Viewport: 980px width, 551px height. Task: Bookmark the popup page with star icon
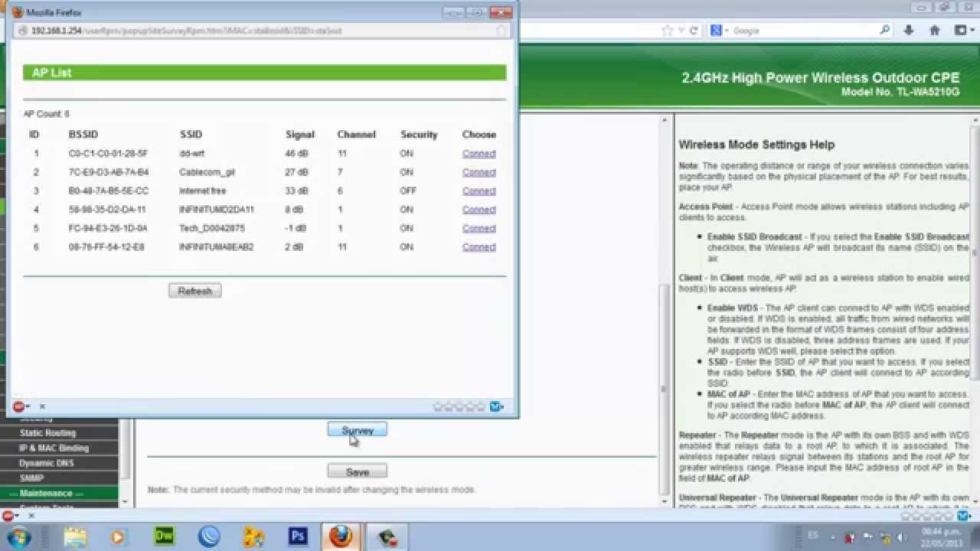pos(501,31)
